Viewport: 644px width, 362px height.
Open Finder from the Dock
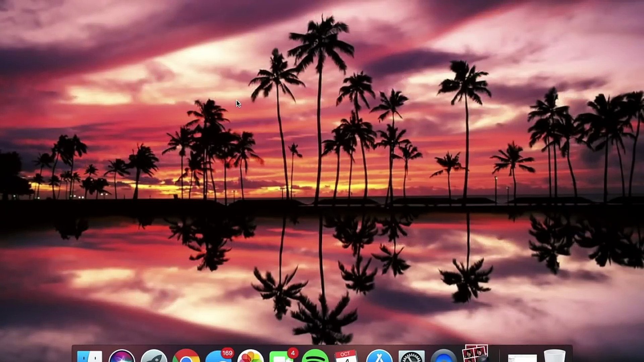click(x=90, y=357)
